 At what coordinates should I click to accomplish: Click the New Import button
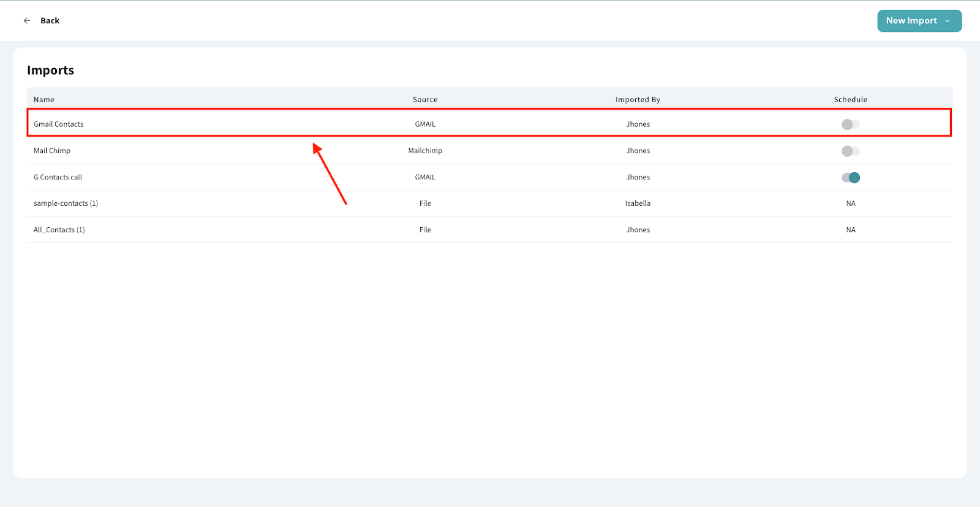(x=911, y=21)
